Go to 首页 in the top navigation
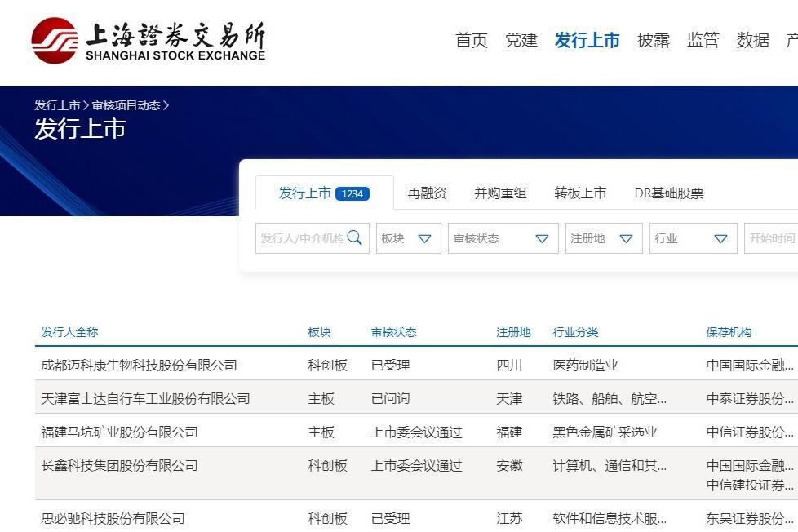The width and height of the screenshot is (798, 532). click(x=472, y=40)
